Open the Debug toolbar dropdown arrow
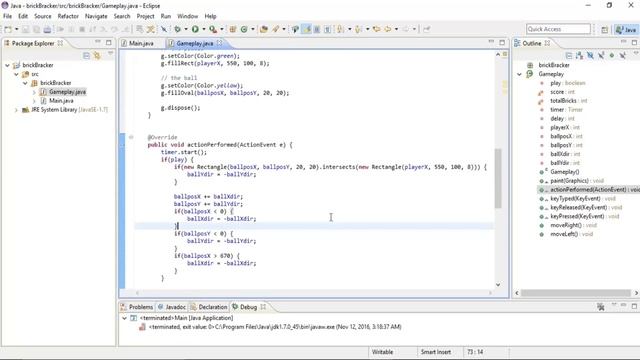Screen dimensions: 640x360 click(x=186, y=29)
